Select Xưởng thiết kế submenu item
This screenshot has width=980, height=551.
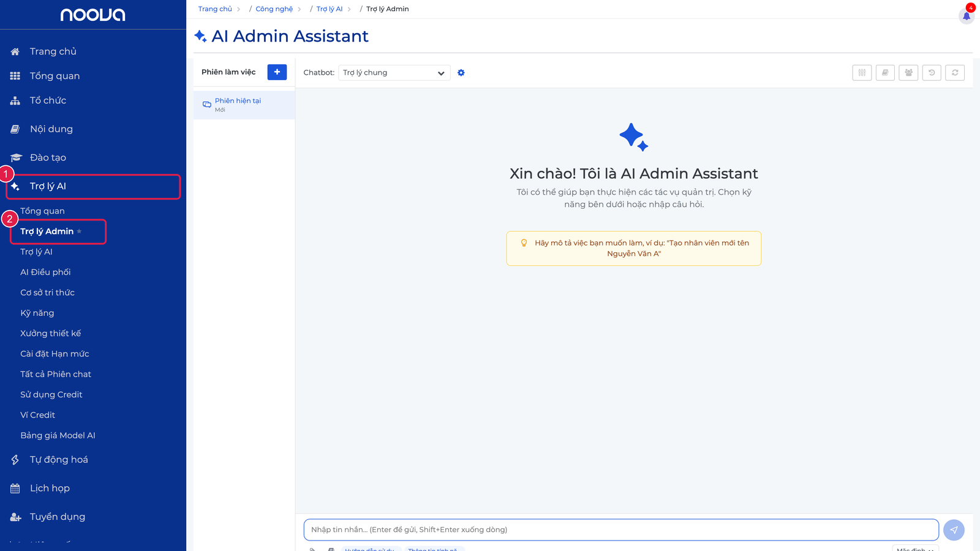50,334
